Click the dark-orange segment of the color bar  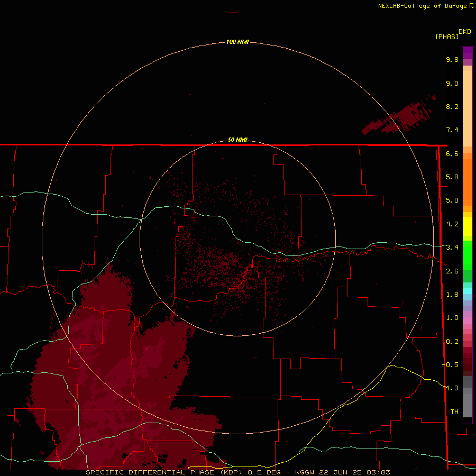point(467,182)
